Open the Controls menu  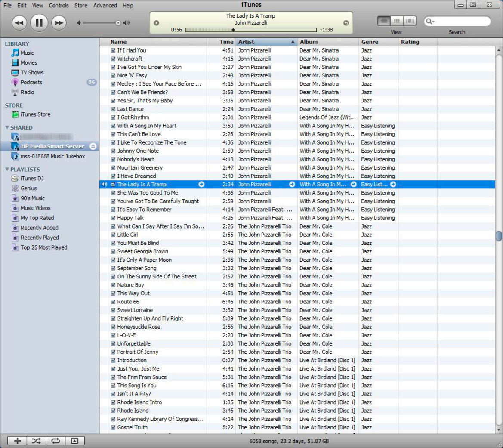click(x=59, y=6)
